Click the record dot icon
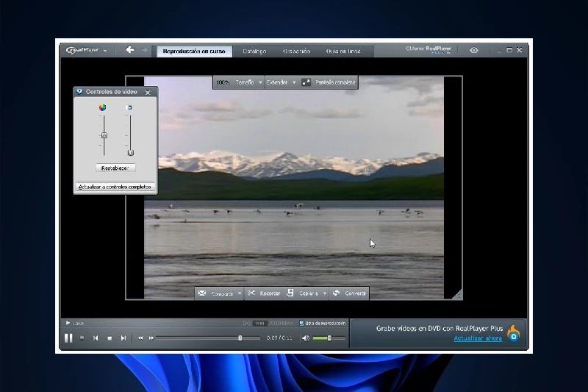Image resolution: width=588 pixels, height=392 pixels. [82, 338]
